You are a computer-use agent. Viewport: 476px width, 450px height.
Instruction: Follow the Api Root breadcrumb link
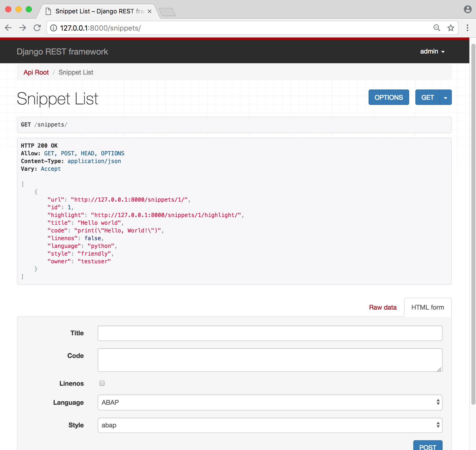point(36,72)
